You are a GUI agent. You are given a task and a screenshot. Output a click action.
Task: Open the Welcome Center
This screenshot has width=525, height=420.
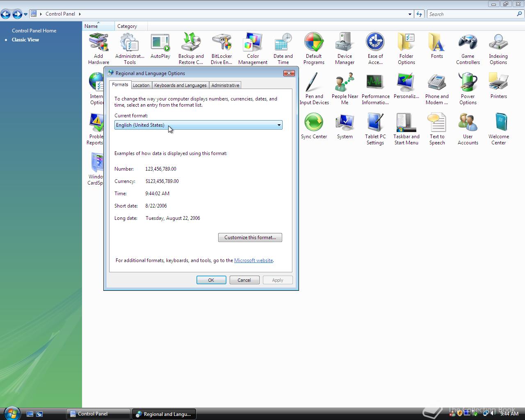498,129
